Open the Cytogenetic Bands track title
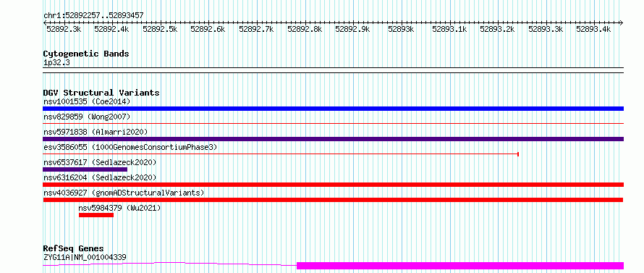This screenshot has height=273, width=644. (x=86, y=54)
